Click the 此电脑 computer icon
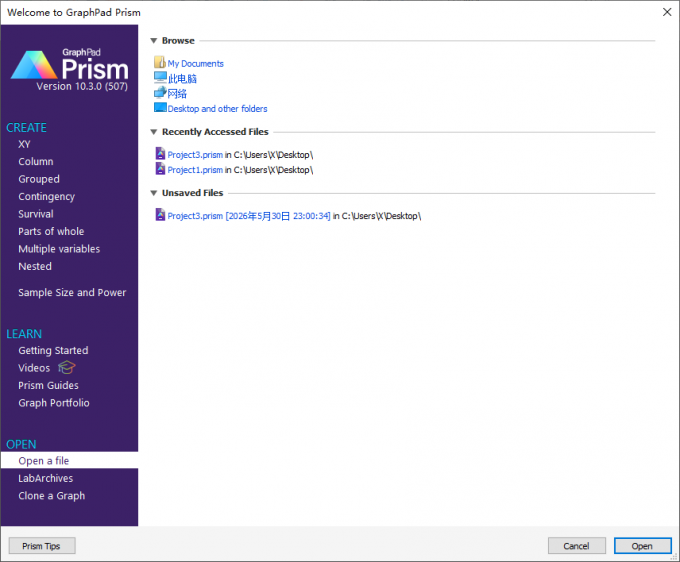The height and width of the screenshot is (562, 680). point(160,78)
